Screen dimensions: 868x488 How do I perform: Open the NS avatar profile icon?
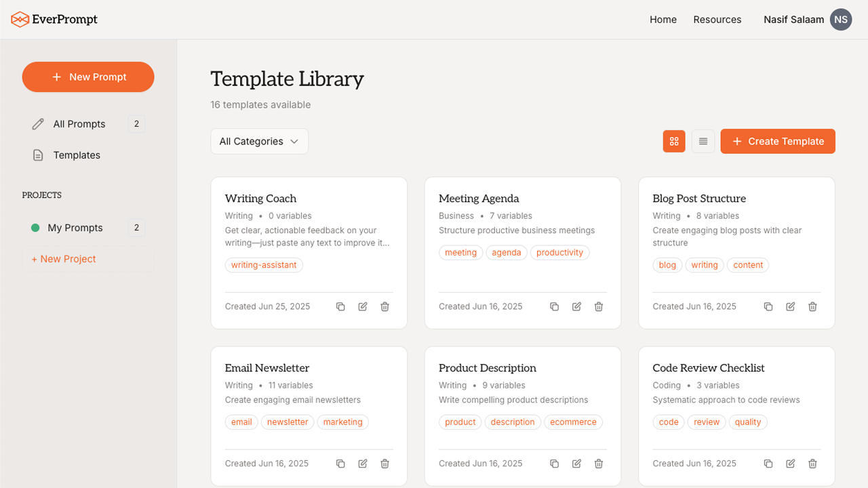tap(841, 20)
